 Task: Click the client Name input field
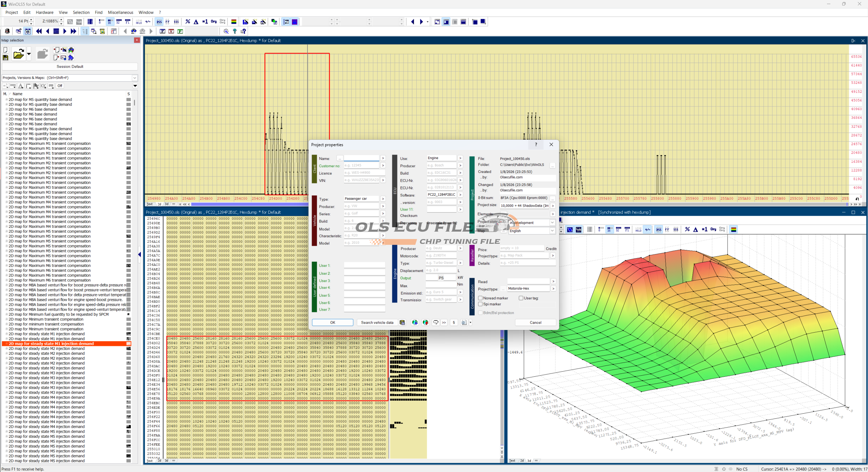click(x=361, y=158)
